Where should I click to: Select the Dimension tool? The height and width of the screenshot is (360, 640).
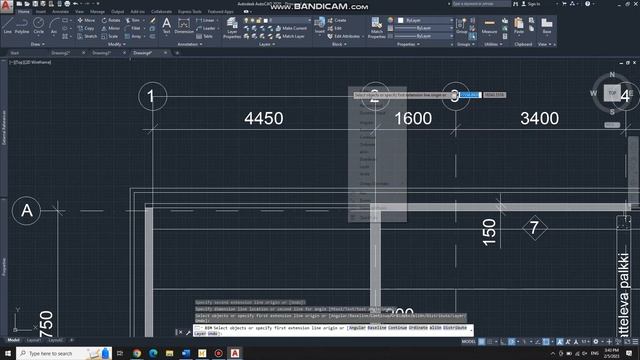[x=184, y=26]
